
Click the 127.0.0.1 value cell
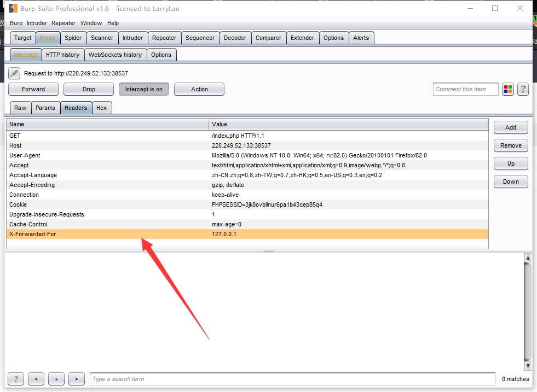click(348, 234)
